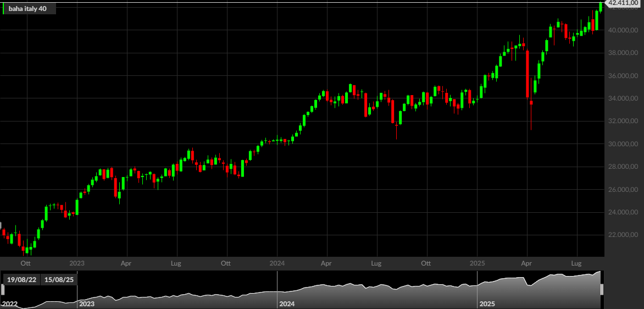Select the start date field 19/08/22
Viewport: 644px width, 309px height.
tap(22, 279)
